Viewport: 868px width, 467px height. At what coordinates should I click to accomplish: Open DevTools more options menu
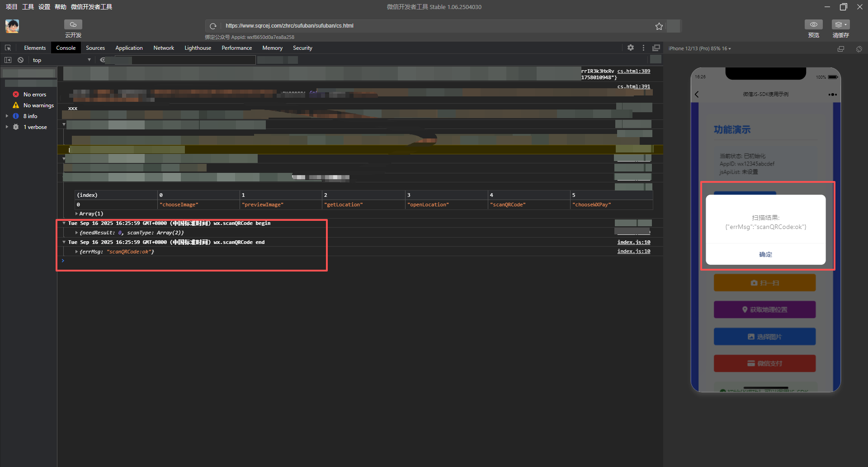click(643, 48)
